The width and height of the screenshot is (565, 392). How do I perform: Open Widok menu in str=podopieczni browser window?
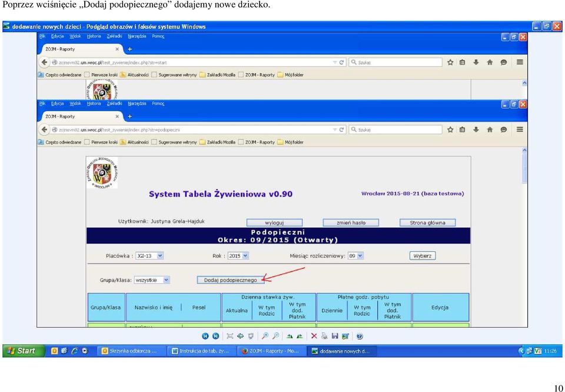75,104
